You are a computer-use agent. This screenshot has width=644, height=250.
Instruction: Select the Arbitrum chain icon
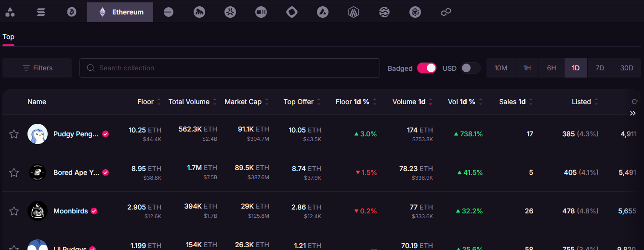pos(354,12)
